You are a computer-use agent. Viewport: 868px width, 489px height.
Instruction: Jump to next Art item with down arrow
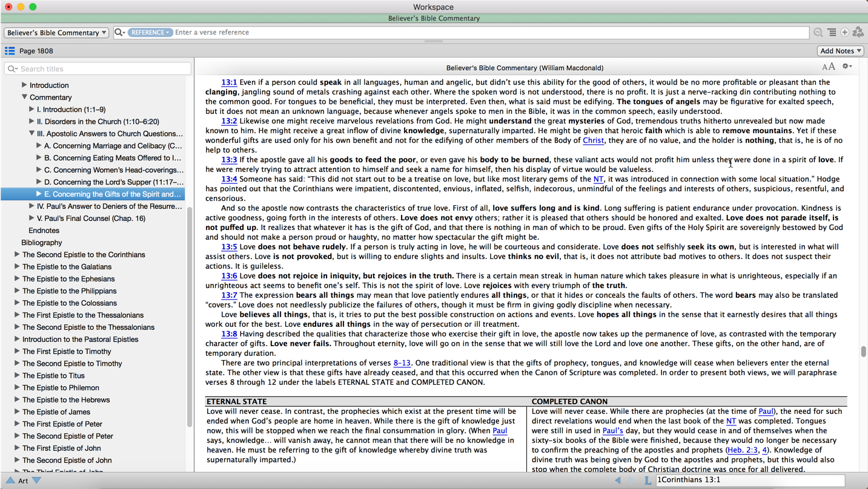36,481
